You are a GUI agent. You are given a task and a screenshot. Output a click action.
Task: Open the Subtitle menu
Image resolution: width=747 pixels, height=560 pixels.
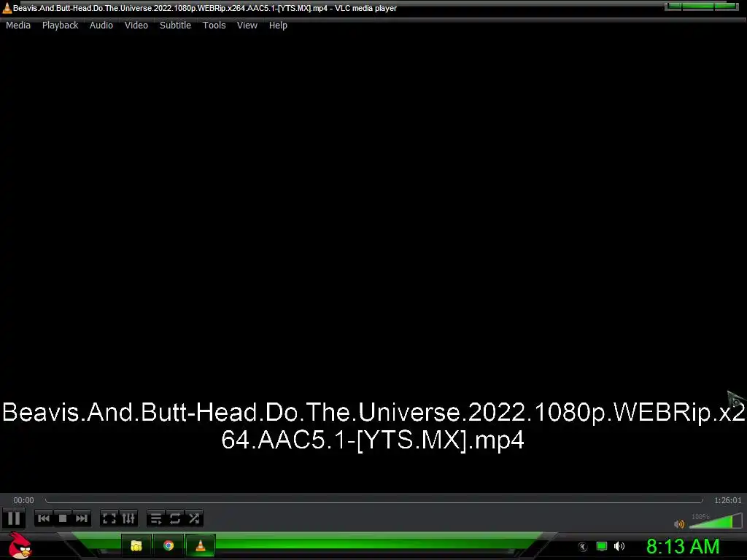point(175,26)
